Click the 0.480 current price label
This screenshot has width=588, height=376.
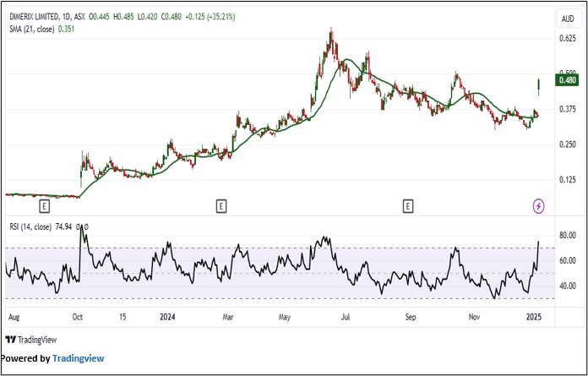click(567, 80)
